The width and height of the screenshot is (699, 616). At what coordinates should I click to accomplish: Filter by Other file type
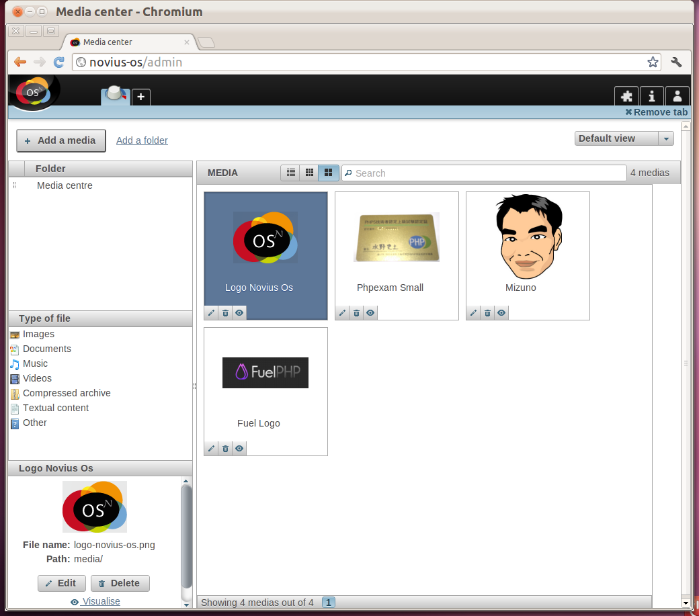coord(35,423)
